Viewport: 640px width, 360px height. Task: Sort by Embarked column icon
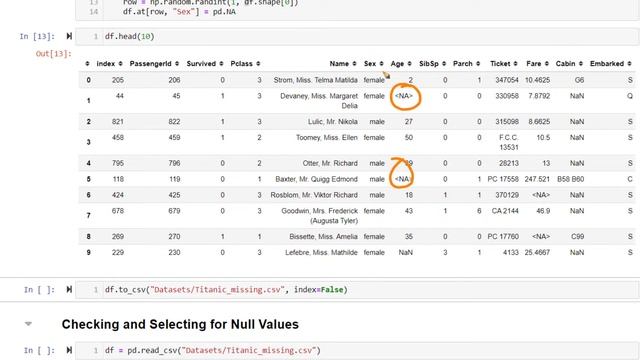[x=629, y=64]
